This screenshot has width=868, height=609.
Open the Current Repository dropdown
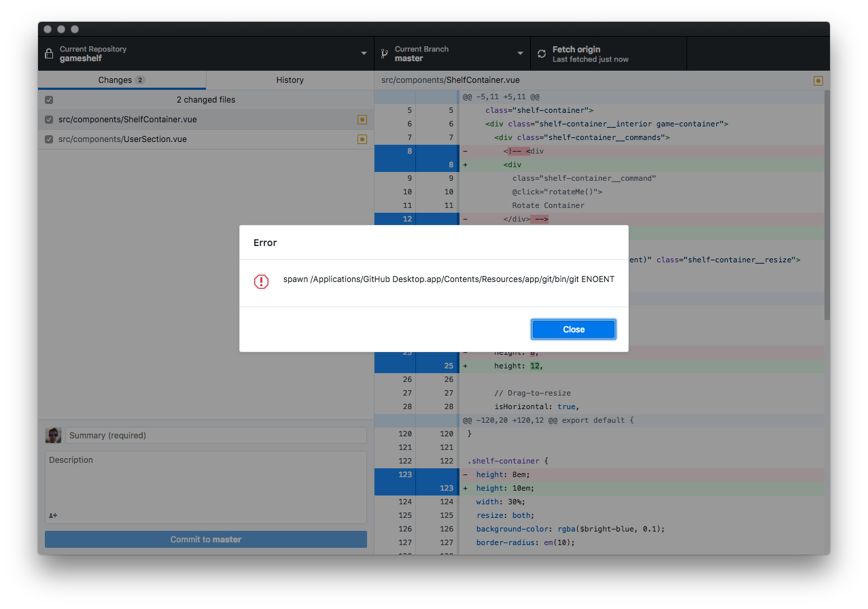pos(206,54)
